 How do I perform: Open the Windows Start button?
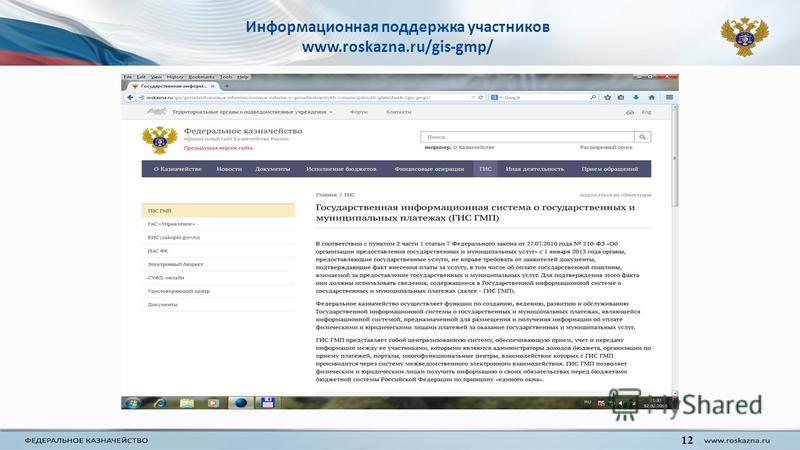(x=133, y=403)
